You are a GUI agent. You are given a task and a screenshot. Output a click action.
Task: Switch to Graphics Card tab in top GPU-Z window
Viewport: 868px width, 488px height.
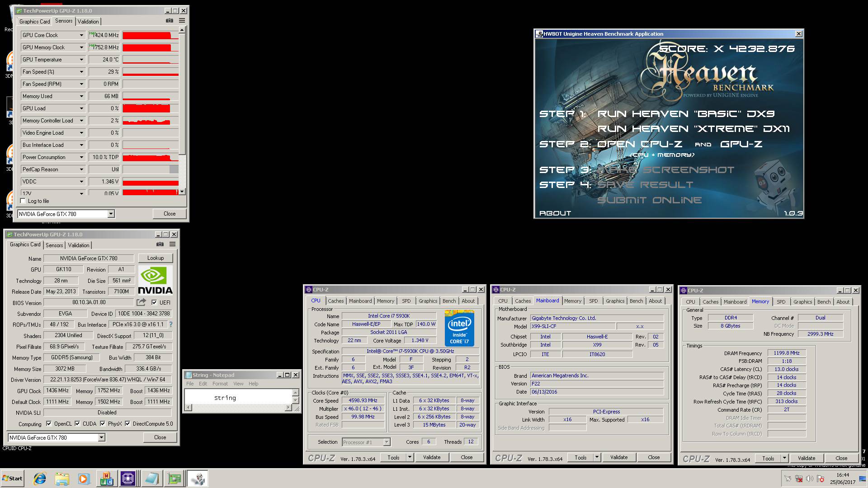[35, 21]
